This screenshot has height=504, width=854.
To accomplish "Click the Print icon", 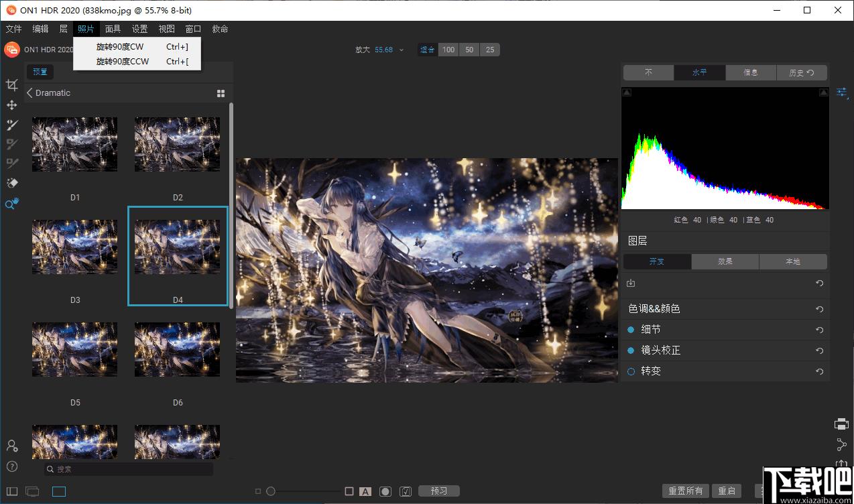I will pyautogui.click(x=842, y=424).
